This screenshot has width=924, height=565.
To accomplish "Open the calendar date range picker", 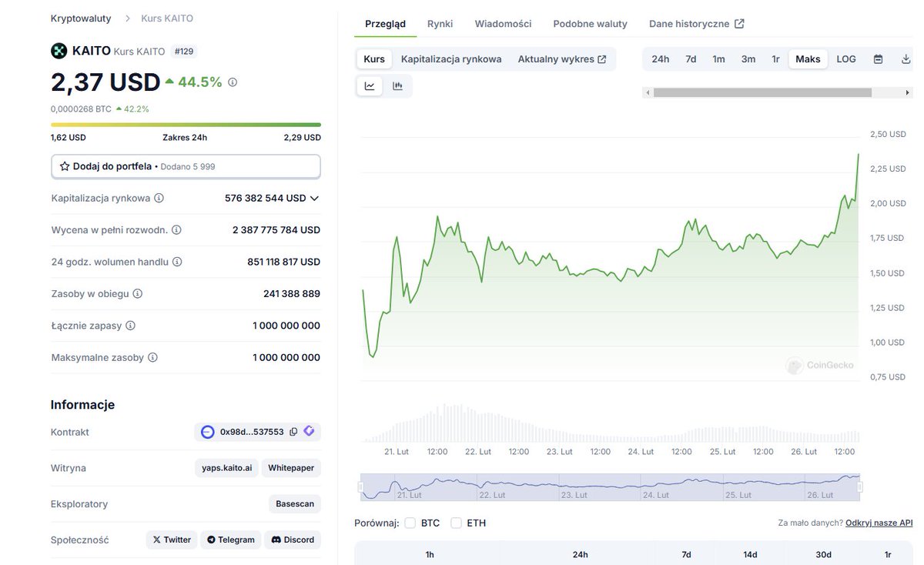I will (878, 59).
